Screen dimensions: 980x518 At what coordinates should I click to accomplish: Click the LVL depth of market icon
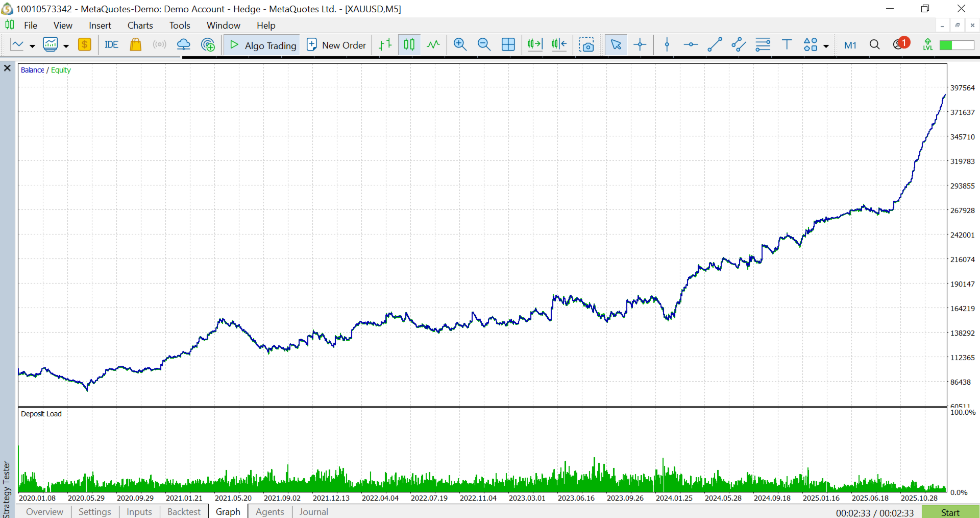pyautogui.click(x=928, y=45)
